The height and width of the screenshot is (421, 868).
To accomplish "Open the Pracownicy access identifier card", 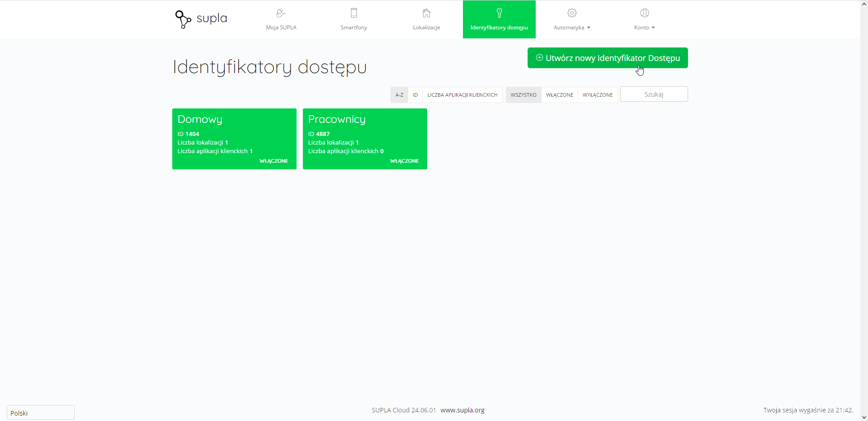I will click(x=365, y=139).
